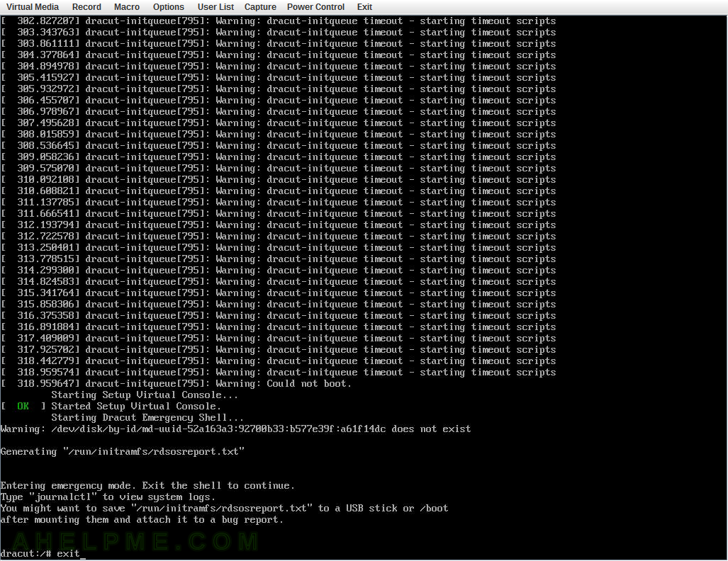Select the log line stamped 313.778515

(x=278, y=259)
